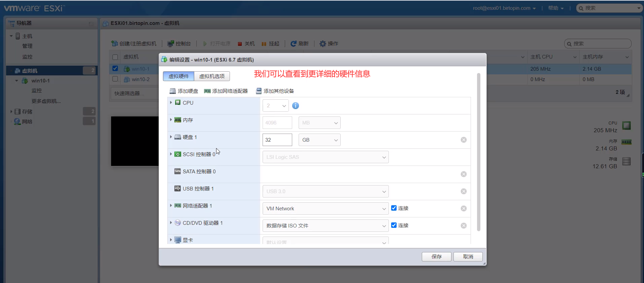Click the Shut down (关机) toolbar button
The width and height of the screenshot is (644, 283).
pyautogui.click(x=246, y=44)
